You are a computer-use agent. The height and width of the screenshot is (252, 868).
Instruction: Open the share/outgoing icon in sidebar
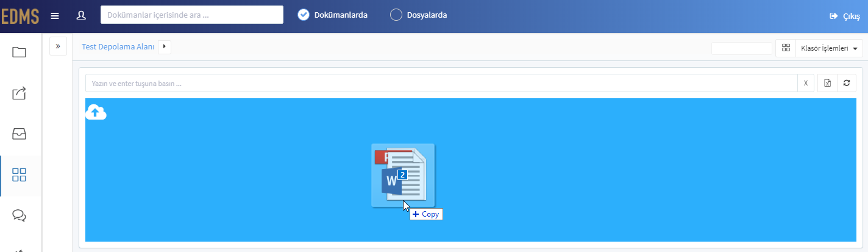point(20,93)
